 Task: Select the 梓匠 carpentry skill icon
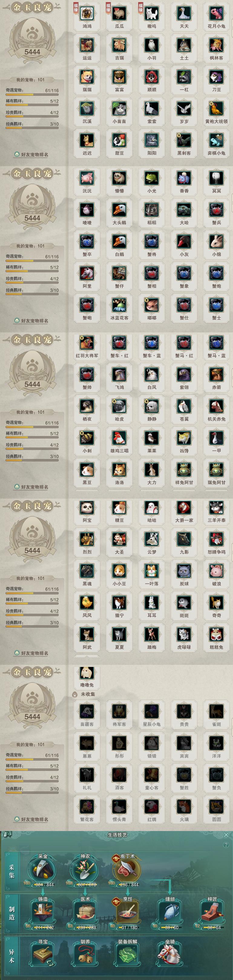pos(212,914)
